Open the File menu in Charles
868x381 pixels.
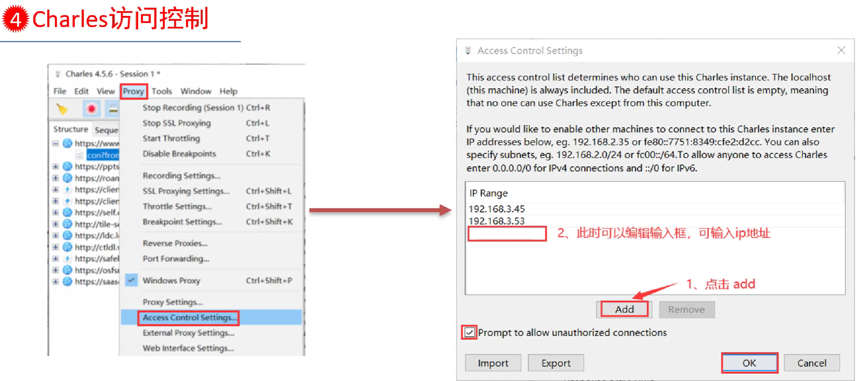point(60,91)
